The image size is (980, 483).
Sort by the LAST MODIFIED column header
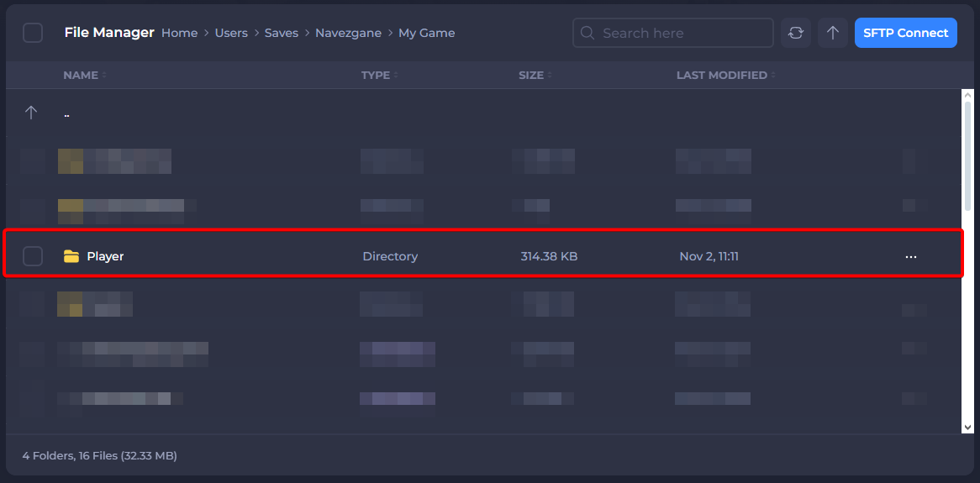click(x=722, y=75)
